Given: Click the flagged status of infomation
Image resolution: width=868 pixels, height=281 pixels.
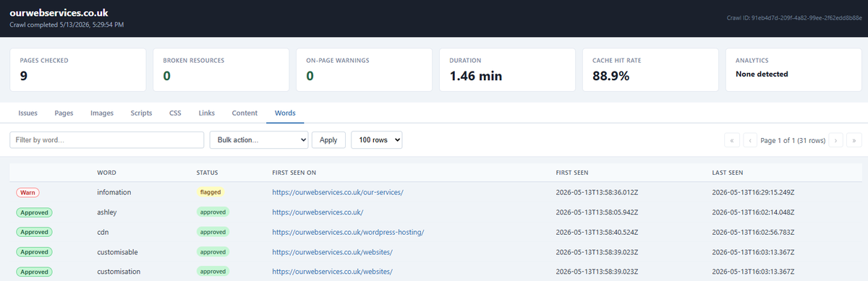Looking at the screenshot, I should point(210,192).
